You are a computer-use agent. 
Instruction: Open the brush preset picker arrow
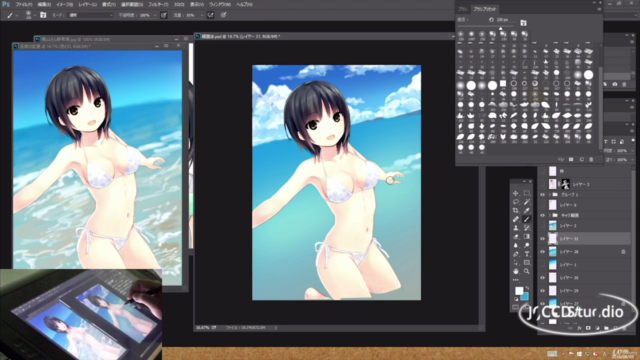click(x=34, y=15)
